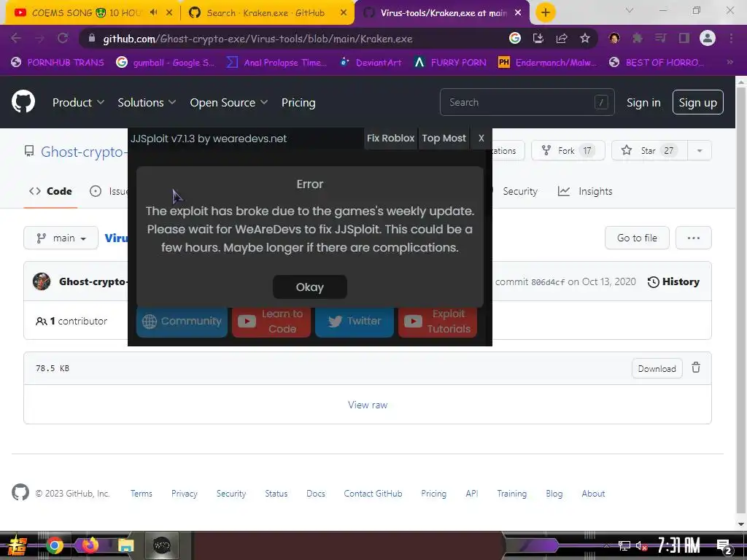
Task: Open the GitHub footer logo
Action: pyautogui.click(x=20, y=492)
